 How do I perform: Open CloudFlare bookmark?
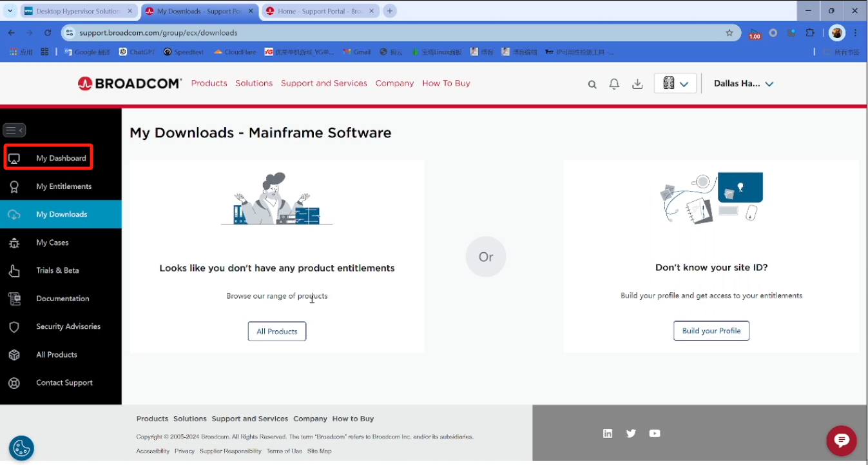[235, 52]
